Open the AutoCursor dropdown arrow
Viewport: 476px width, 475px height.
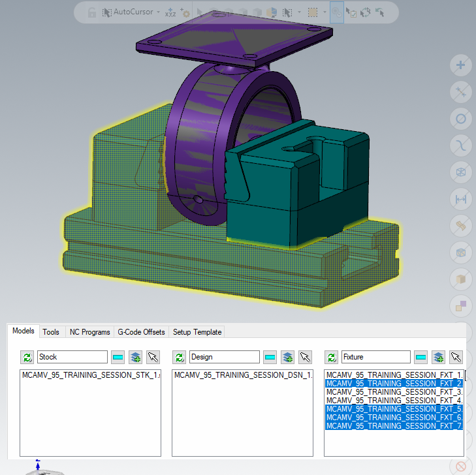(158, 12)
